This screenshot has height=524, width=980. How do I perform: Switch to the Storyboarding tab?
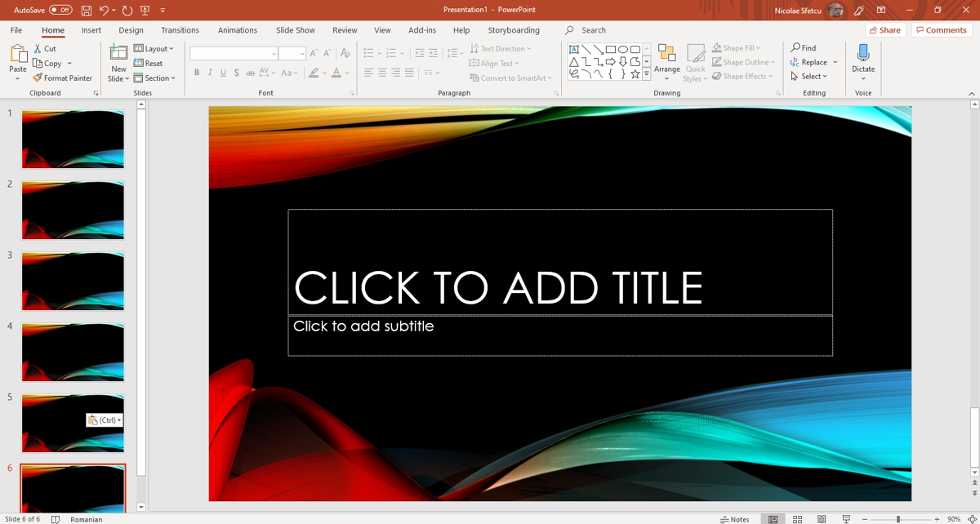514,30
